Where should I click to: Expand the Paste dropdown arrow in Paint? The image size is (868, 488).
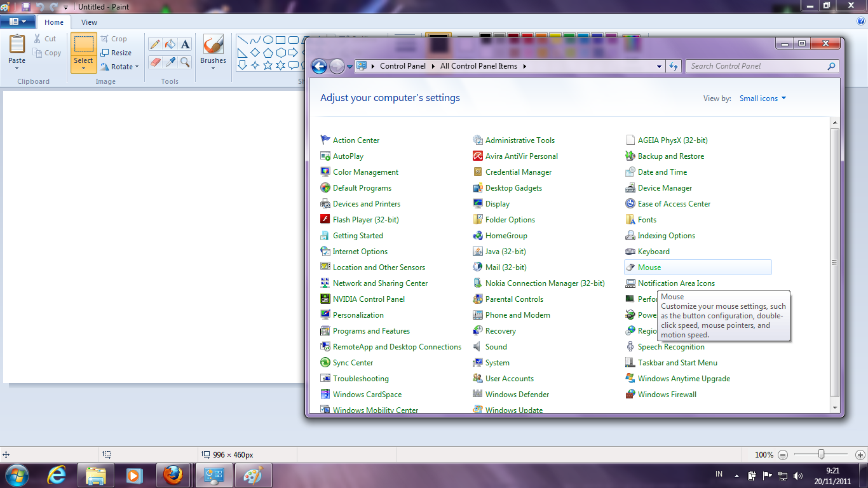pyautogui.click(x=17, y=68)
